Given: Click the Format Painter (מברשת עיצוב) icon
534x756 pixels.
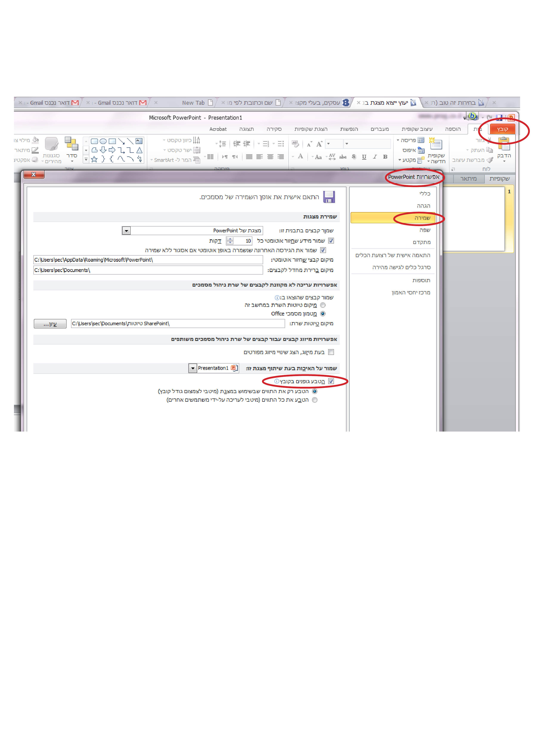Looking at the screenshot, I should click(x=490, y=160).
